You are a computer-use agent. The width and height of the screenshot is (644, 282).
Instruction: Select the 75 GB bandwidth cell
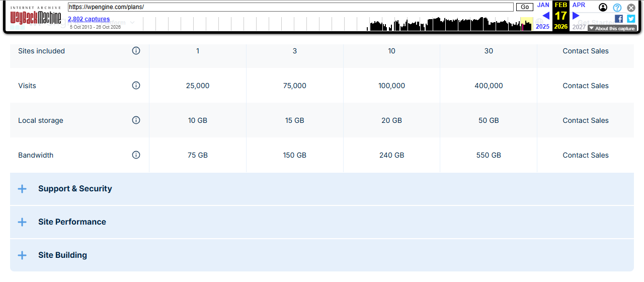coord(198,155)
